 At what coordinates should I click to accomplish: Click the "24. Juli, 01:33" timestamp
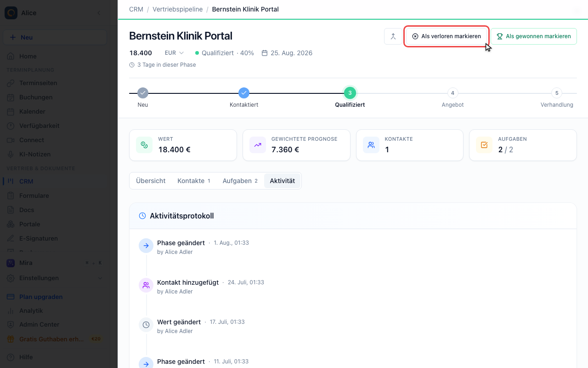tap(246, 282)
